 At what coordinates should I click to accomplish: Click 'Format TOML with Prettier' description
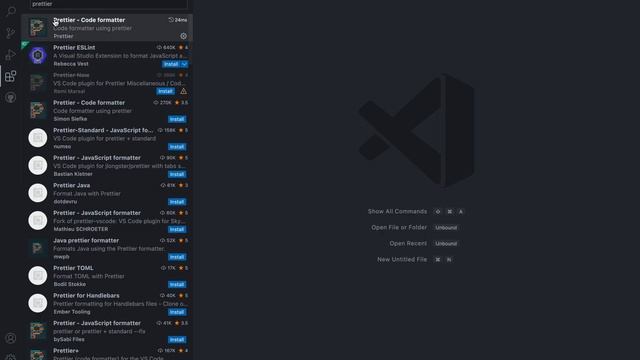(x=89, y=276)
